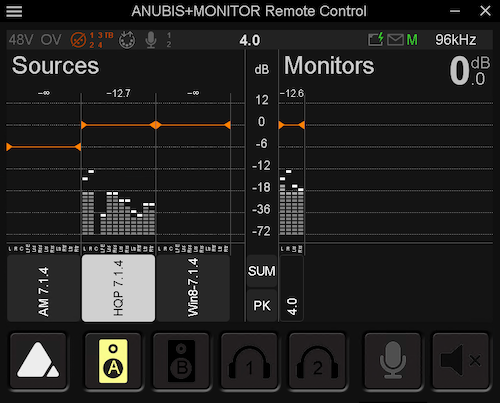The height and width of the screenshot is (403, 500).
Task: Switch to headphones 1 output
Action: [249, 360]
